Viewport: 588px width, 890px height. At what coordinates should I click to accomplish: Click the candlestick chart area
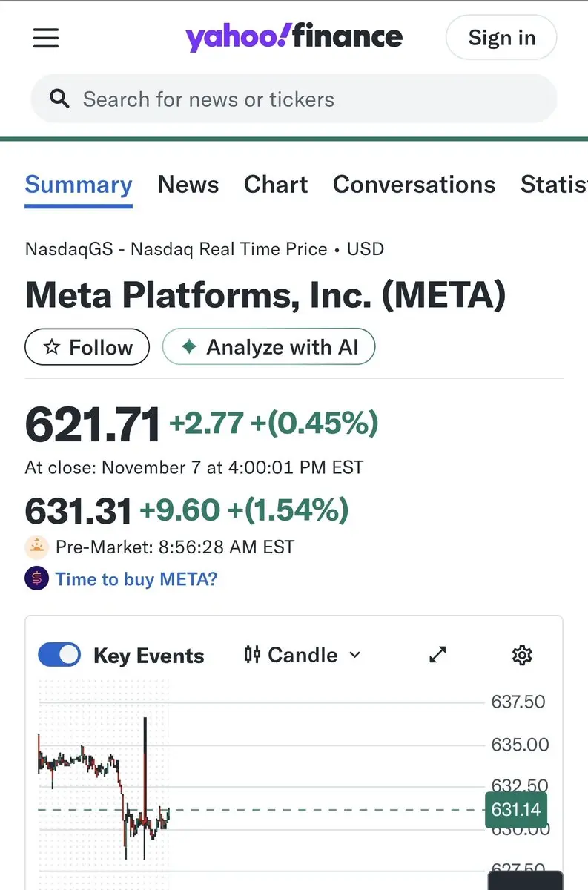pos(104,786)
